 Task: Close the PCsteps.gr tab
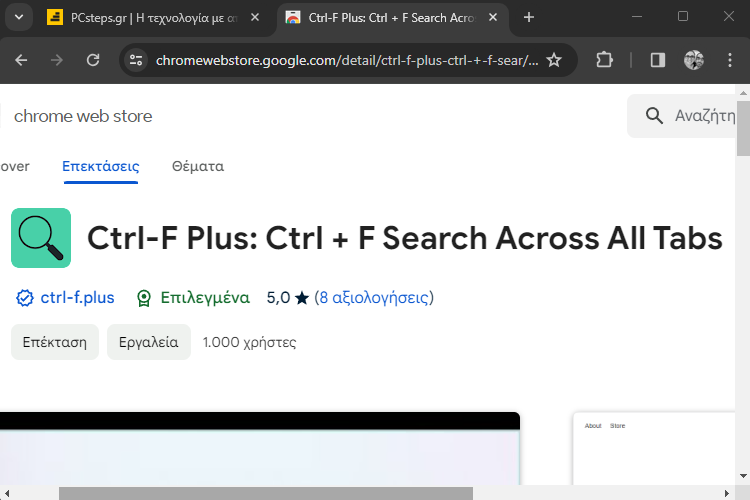pos(255,18)
